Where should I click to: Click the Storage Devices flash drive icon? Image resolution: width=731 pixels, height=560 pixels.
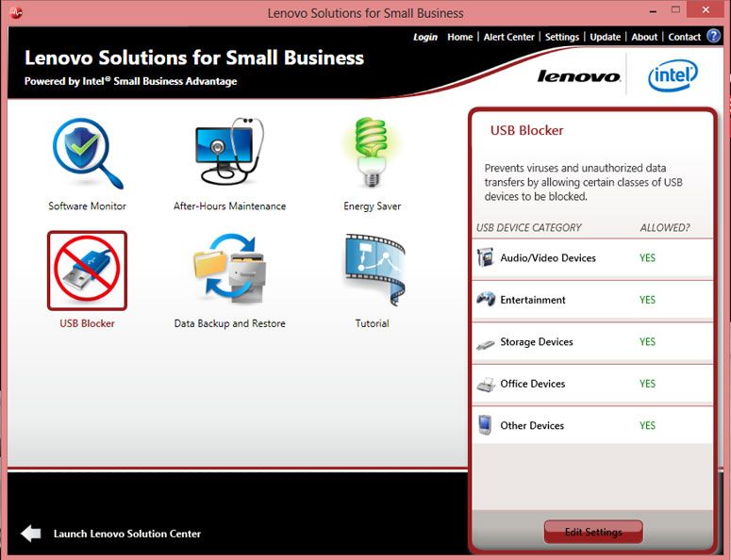tap(486, 345)
